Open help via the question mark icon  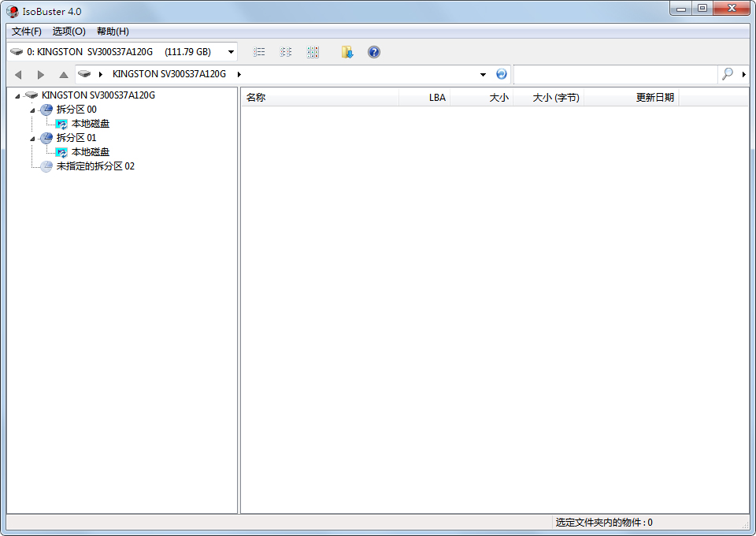point(373,52)
